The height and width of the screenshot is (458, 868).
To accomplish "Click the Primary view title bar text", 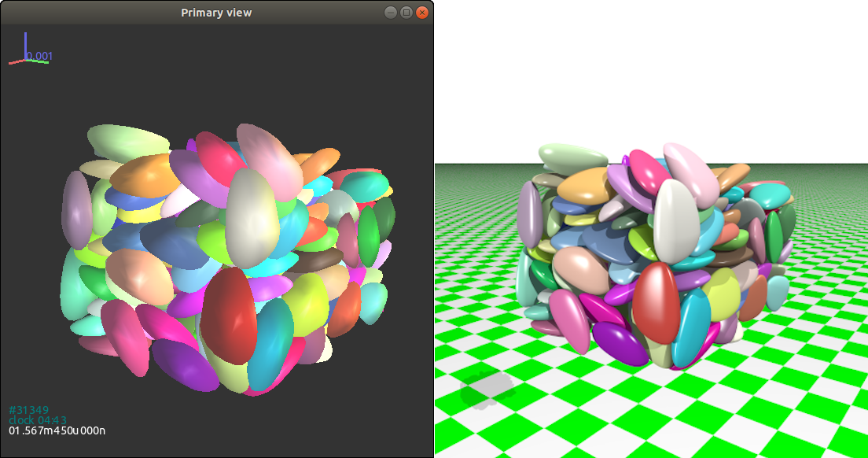I will [216, 12].
